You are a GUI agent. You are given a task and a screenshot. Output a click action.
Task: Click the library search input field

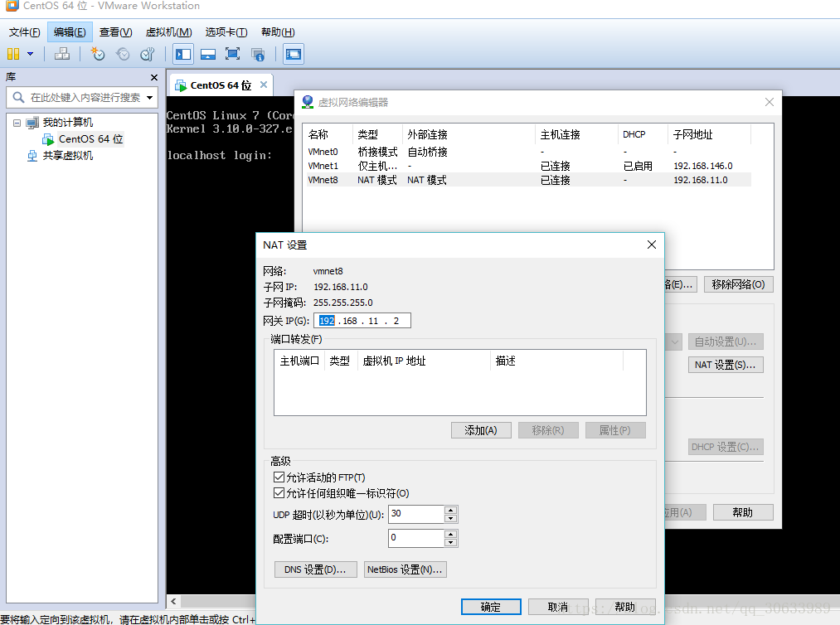(x=84, y=98)
